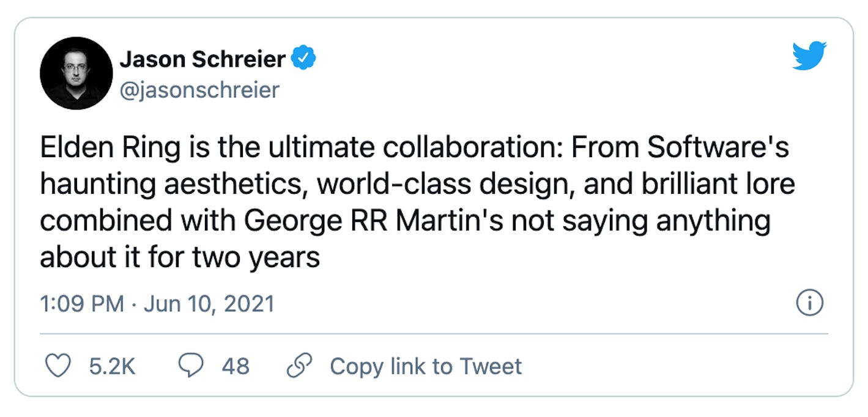Open Jason Schreier's profile photo
868x417 pixels.
(x=76, y=73)
